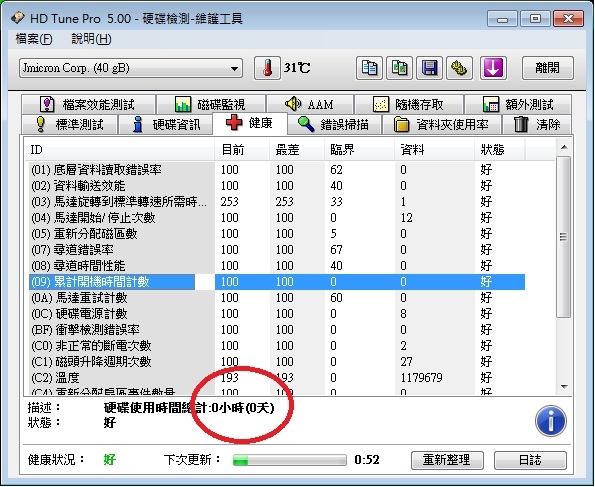Select row (0C) 硬碟電源計數
Screen dimensions: 595x487
coord(277,314)
